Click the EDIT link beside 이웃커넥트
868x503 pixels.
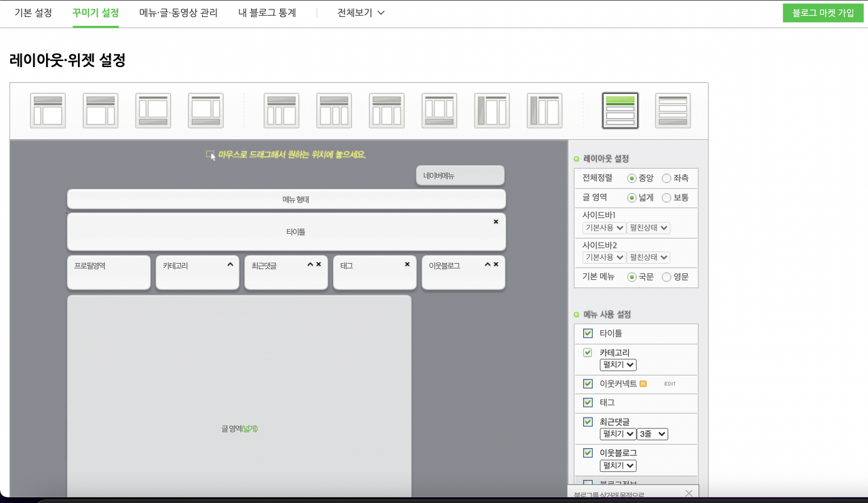tap(670, 384)
